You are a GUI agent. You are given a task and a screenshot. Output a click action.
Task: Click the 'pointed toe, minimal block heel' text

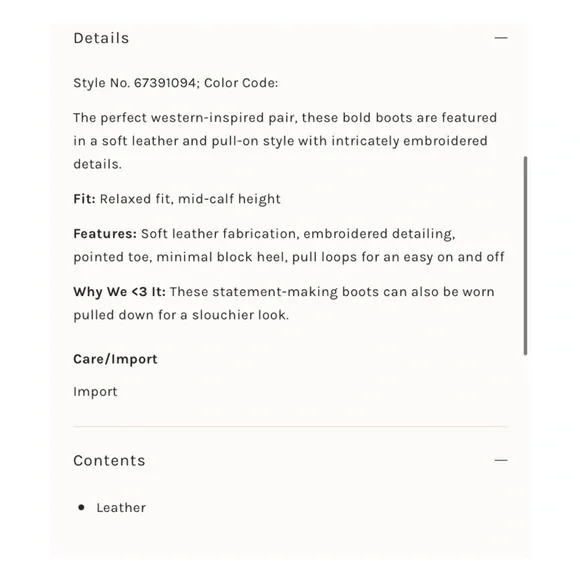click(x=181, y=257)
